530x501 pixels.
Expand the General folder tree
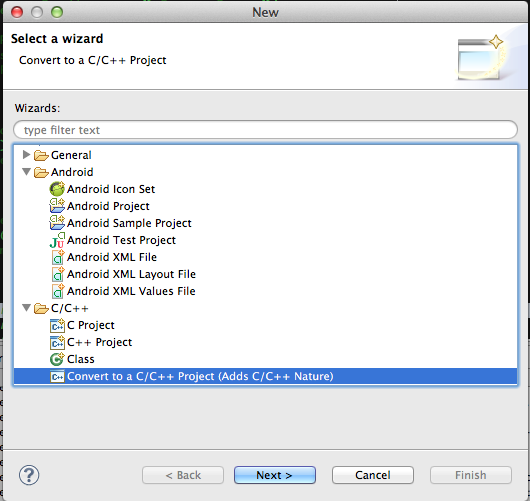pos(26,154)
